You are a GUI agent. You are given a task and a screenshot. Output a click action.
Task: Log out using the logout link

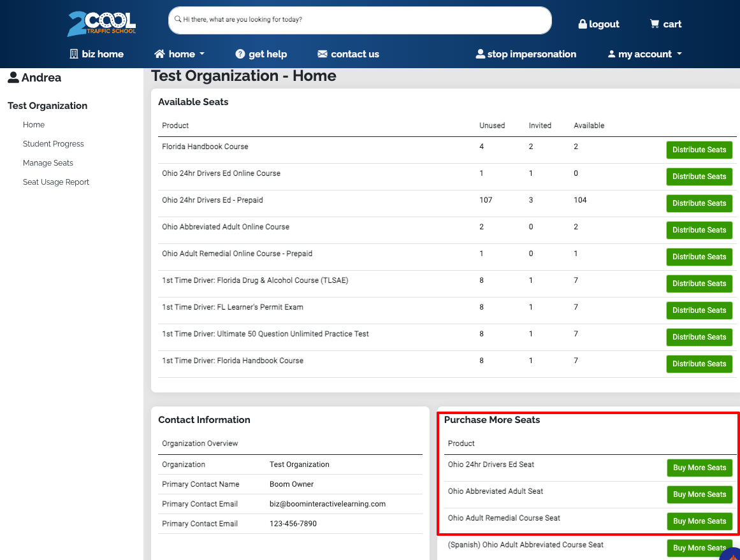tap(599, 24)
